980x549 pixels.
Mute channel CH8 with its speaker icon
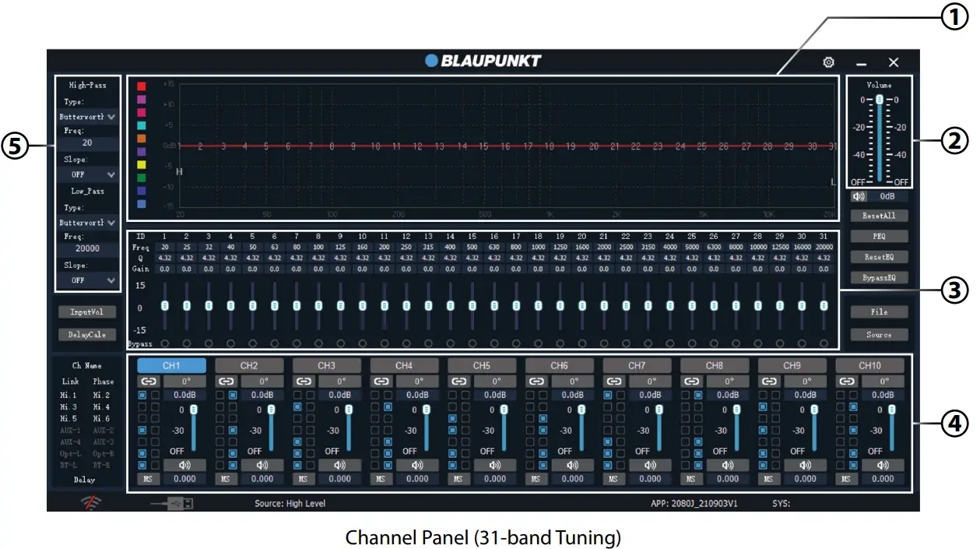728,465
